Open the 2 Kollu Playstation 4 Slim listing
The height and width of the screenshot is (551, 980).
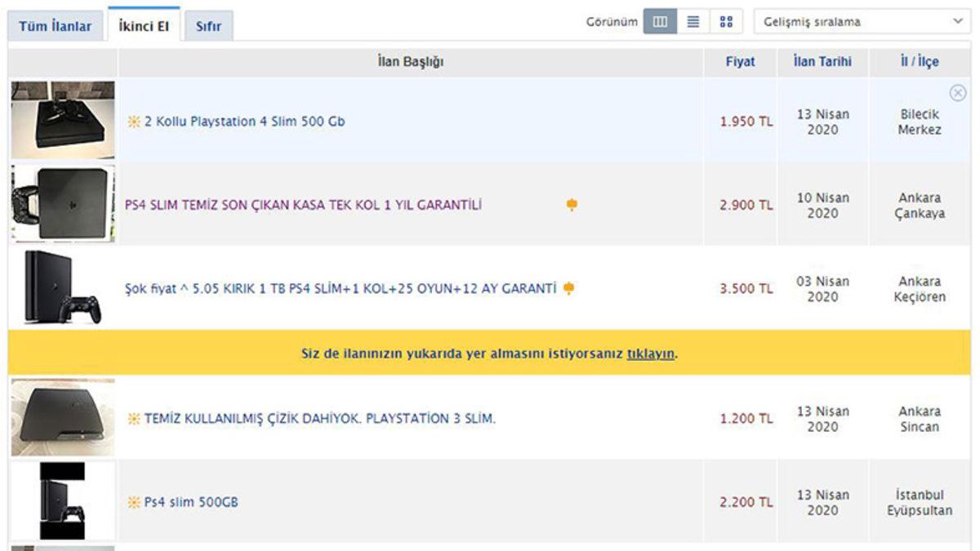(x=244, y=122)
